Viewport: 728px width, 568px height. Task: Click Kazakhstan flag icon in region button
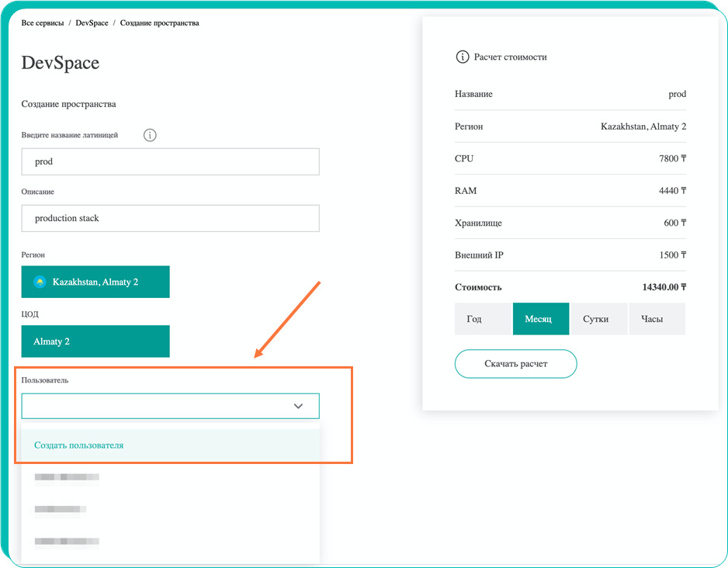tap(40, 282)
